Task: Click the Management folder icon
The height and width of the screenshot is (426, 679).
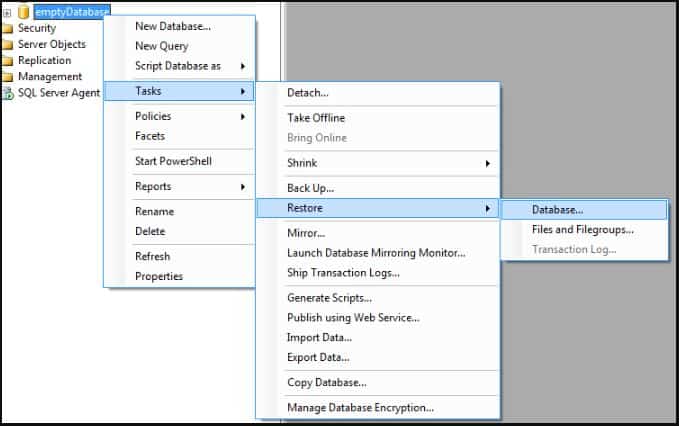Action: coord(7,77)
